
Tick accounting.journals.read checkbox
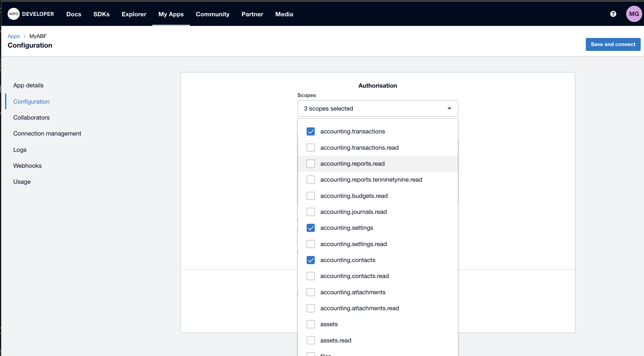coord(311,212)
